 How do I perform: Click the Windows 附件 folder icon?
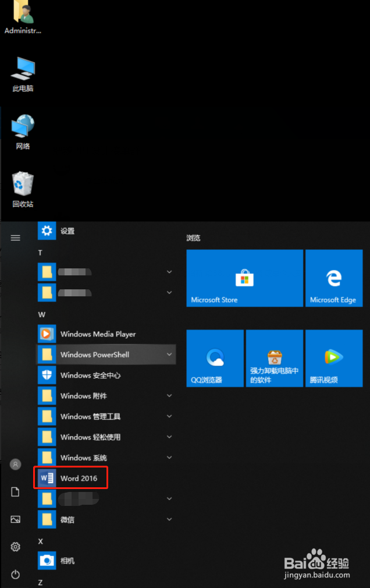(47, 396)
